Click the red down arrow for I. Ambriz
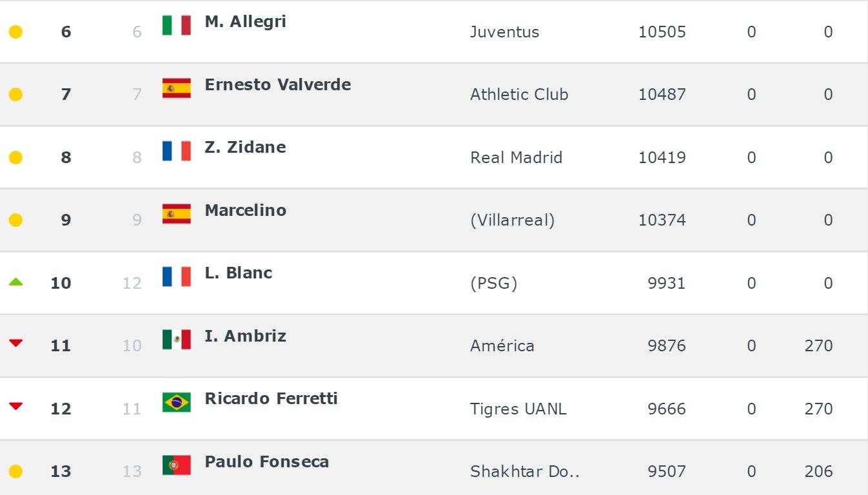Screen dimensions: 868x495 pos(16,344)
